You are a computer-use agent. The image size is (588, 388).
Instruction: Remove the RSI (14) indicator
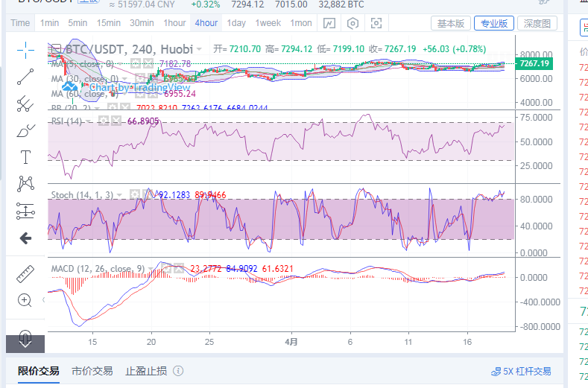(116, 121)
